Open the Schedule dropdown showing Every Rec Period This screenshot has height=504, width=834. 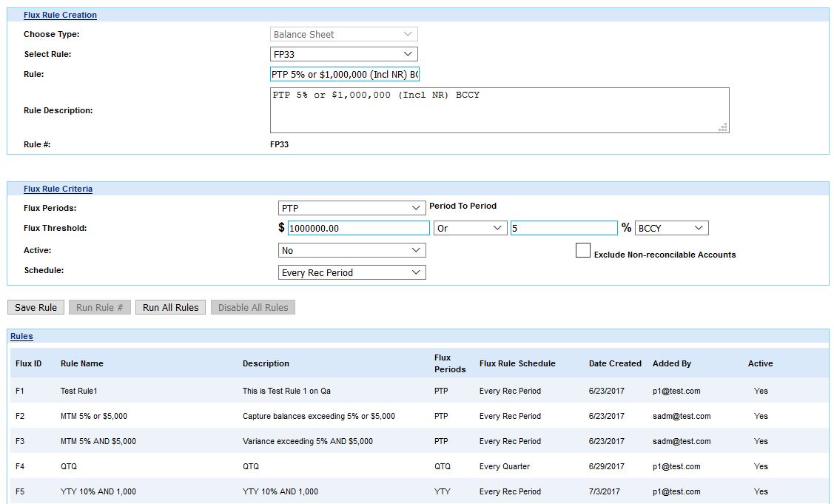351,272
